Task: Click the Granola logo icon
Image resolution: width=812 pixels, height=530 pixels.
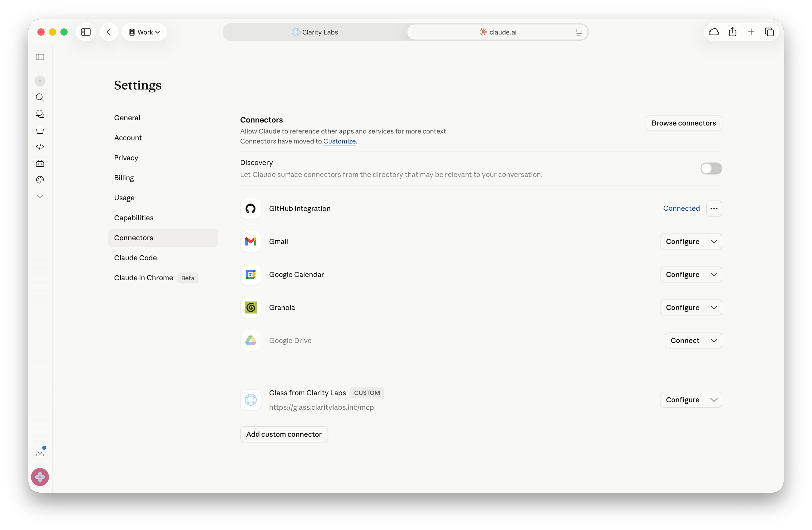Action: [251, 307]
